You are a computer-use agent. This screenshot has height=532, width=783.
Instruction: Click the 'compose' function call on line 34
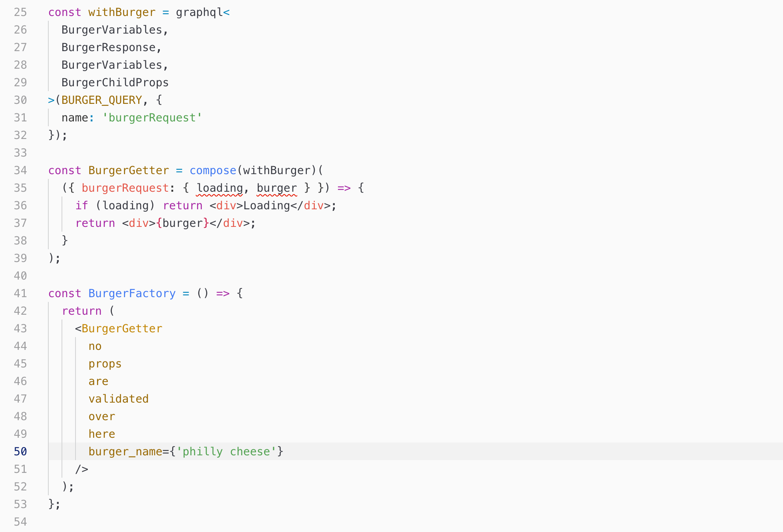pyautogui.click(x=213, y=170)
